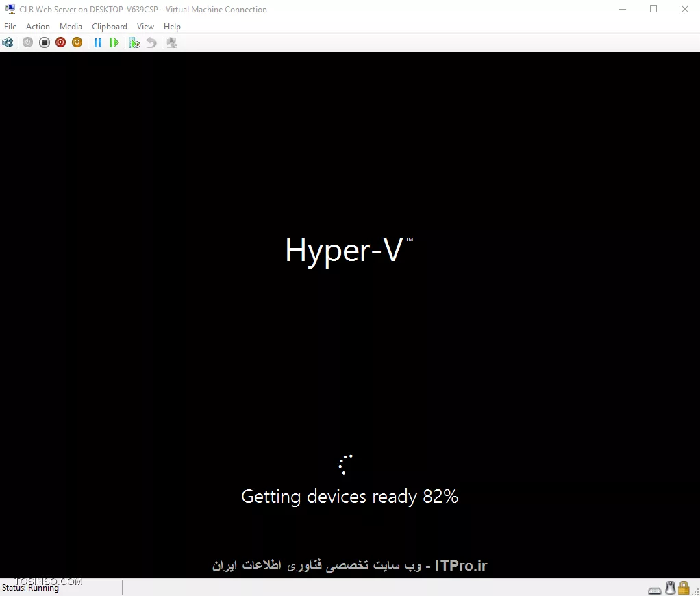Open the Clipboard menu
Screen dimensions: 700x596
point(110,26)
